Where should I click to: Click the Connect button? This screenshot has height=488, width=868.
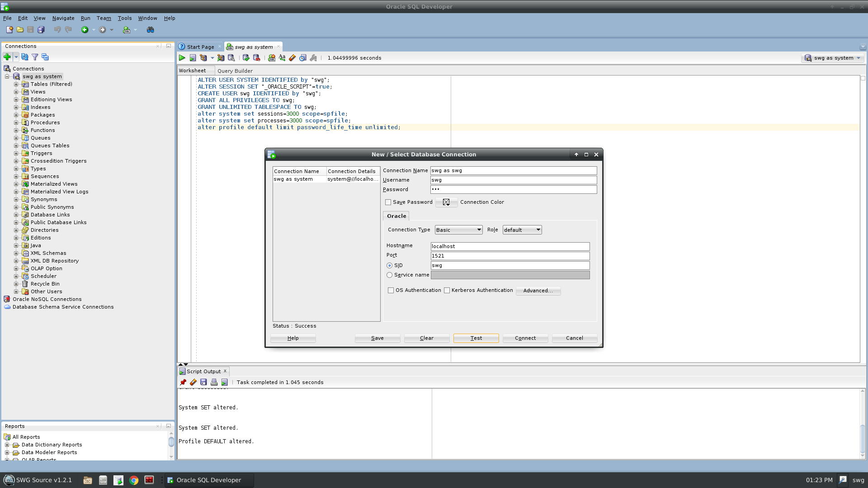pyautogui.click(x=525, y=338)
